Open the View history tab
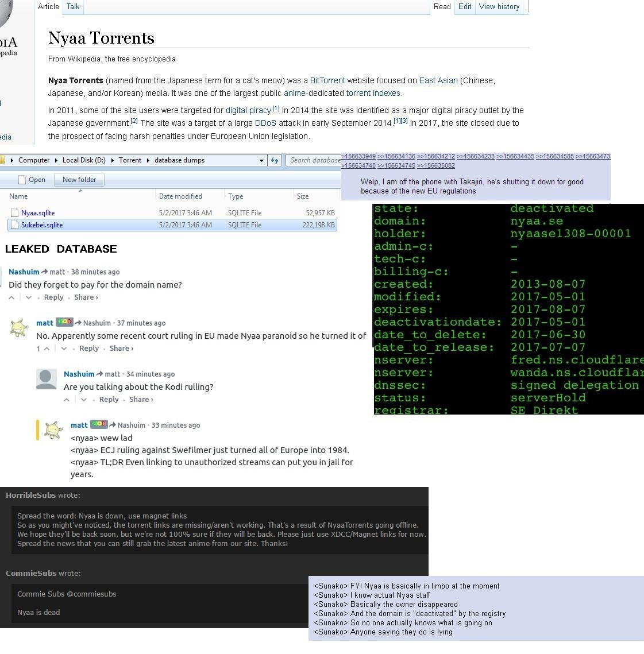 [499, 7]
